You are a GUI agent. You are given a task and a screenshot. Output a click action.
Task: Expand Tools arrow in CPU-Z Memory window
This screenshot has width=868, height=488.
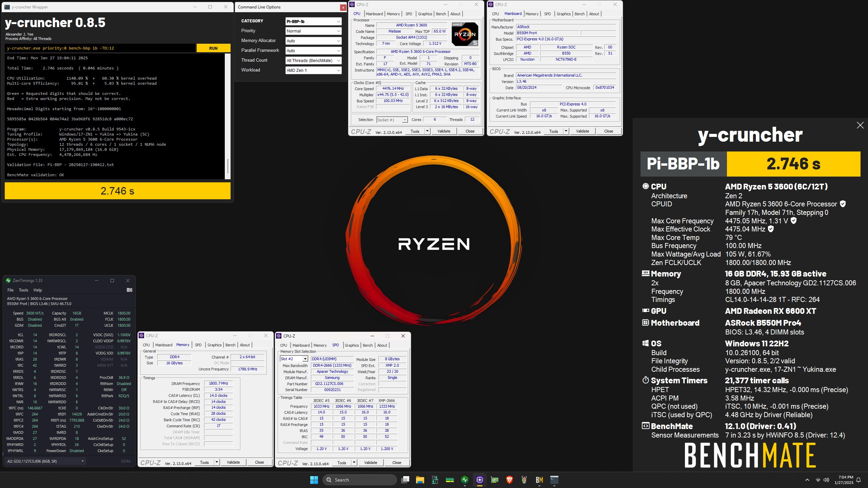click(x=217, y=462)
